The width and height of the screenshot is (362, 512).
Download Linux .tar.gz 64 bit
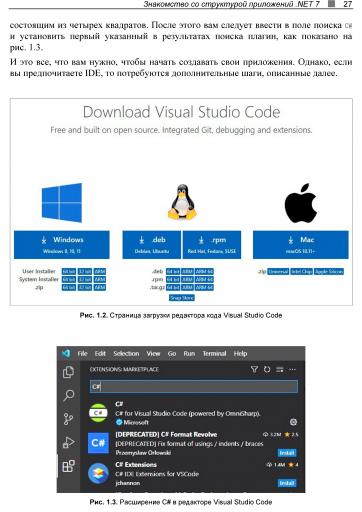point(173,287)
